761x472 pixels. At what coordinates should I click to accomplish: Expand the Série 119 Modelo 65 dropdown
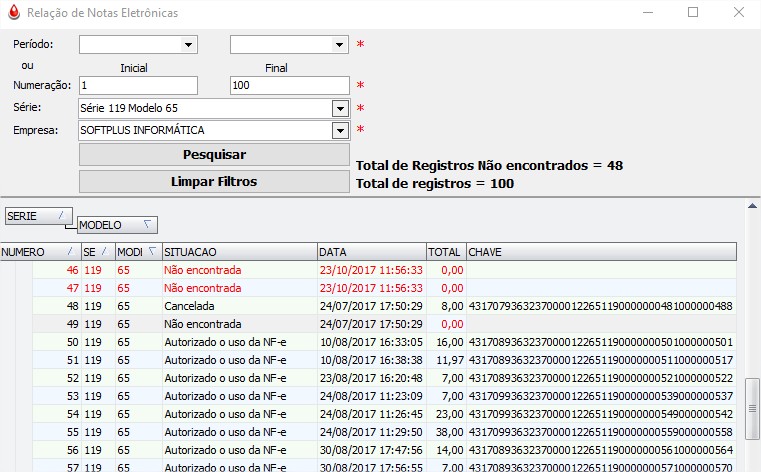[x=340, y=108]
